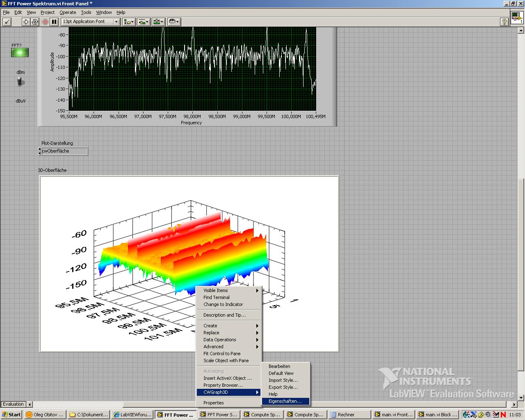
Task: Click the Windows Start button
Action: (11, 415)
